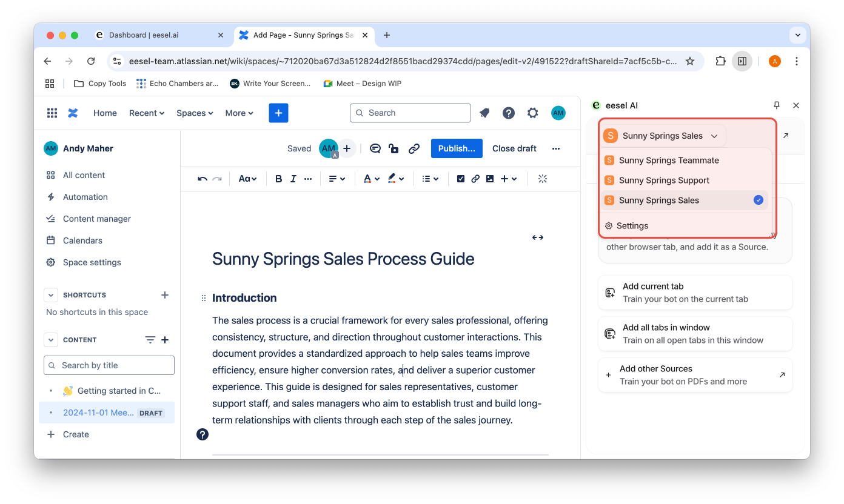Viewport: 844px width, 504px height.
Task: Open inline comments icon
Action: (x=375, y=148)
